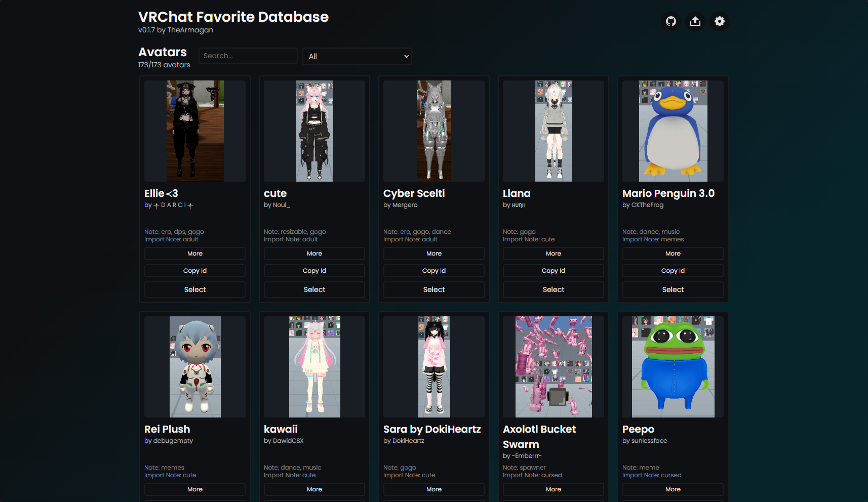Copy Id of the Llana avatar
The image size is (868, 502).
click(554, 271)
